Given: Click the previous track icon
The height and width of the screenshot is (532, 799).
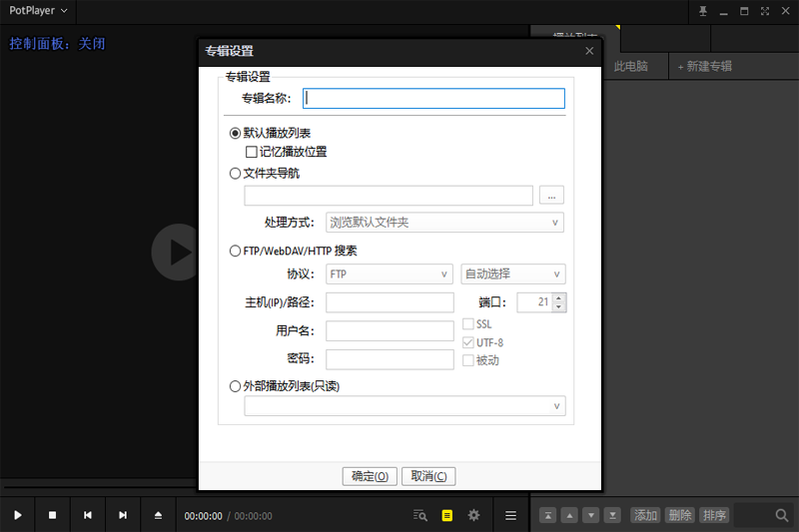Looking at the screenshot, I should pos(88,515).
